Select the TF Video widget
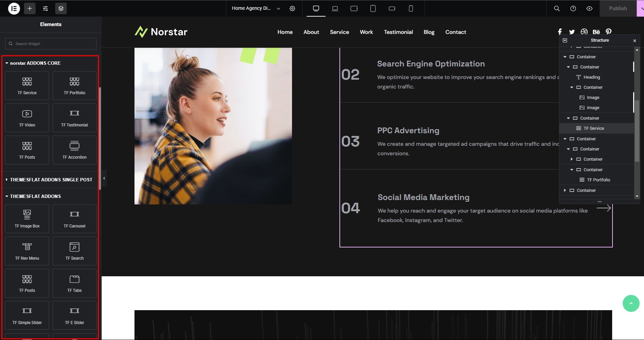The height and width of the screenshot is (340, 644). 27,118
